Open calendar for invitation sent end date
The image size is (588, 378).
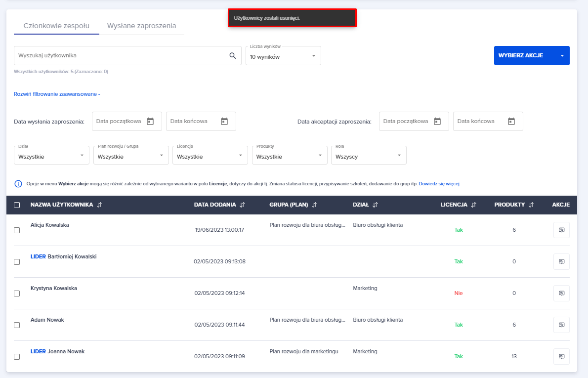click(224, 121)
